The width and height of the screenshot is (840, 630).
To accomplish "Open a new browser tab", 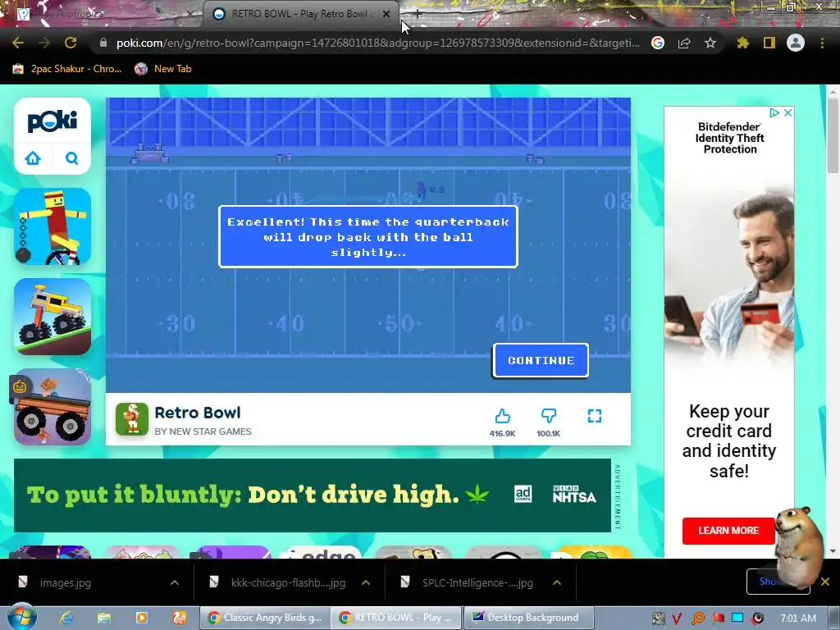I will (x=418, y=15).
